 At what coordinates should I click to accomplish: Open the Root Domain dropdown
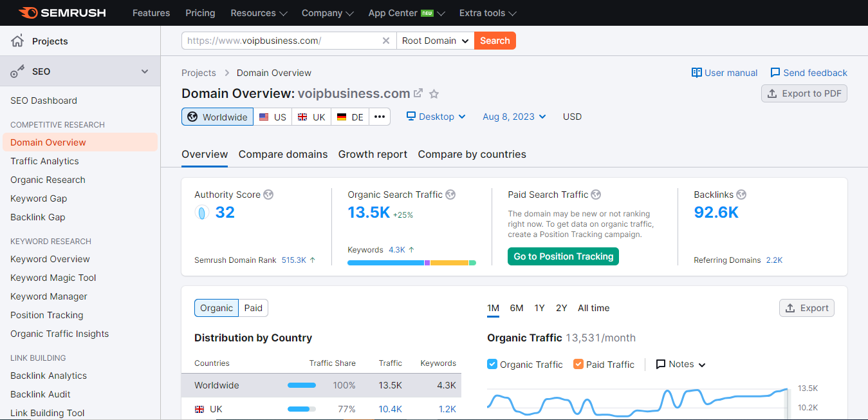[x=435, y=41]
